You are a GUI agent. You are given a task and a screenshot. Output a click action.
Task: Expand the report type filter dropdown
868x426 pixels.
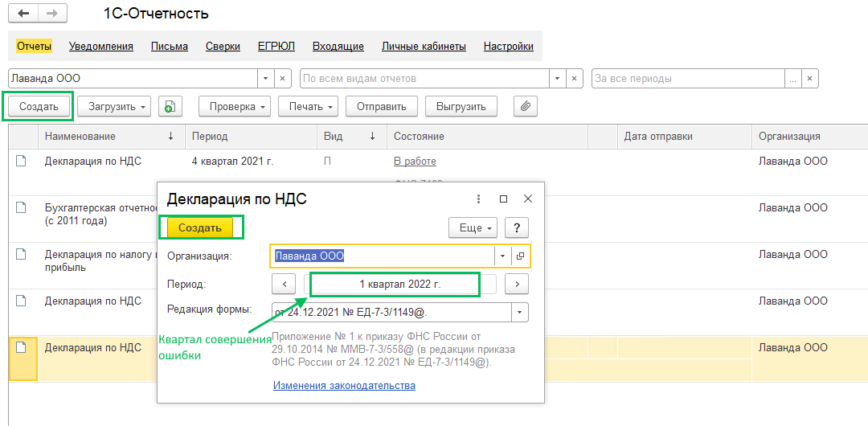point(557,79)
